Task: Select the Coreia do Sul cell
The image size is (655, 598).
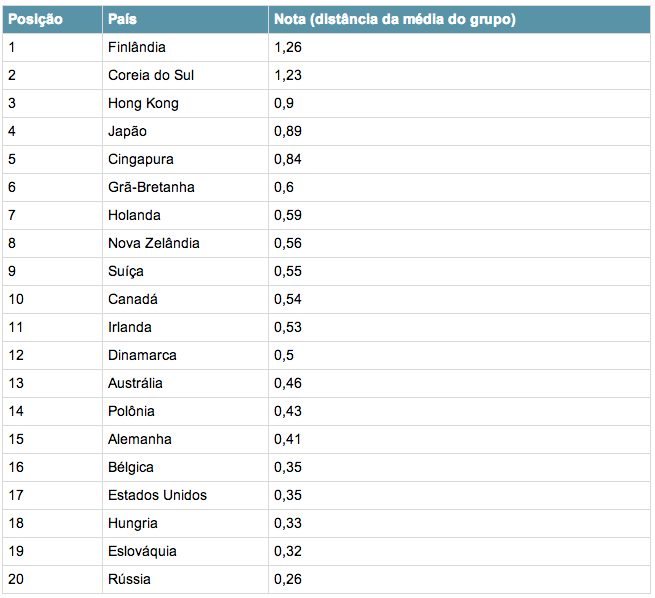Action: [150, 75]
